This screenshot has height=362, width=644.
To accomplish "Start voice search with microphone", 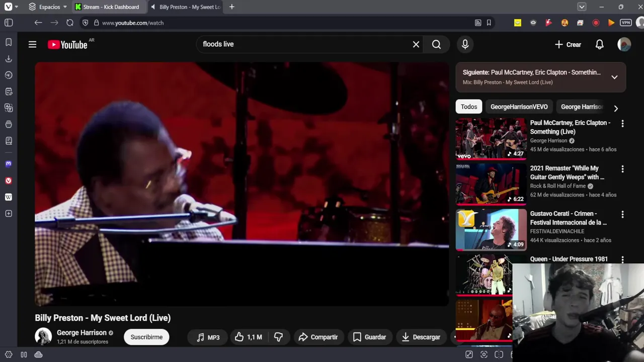I will 465,44.
